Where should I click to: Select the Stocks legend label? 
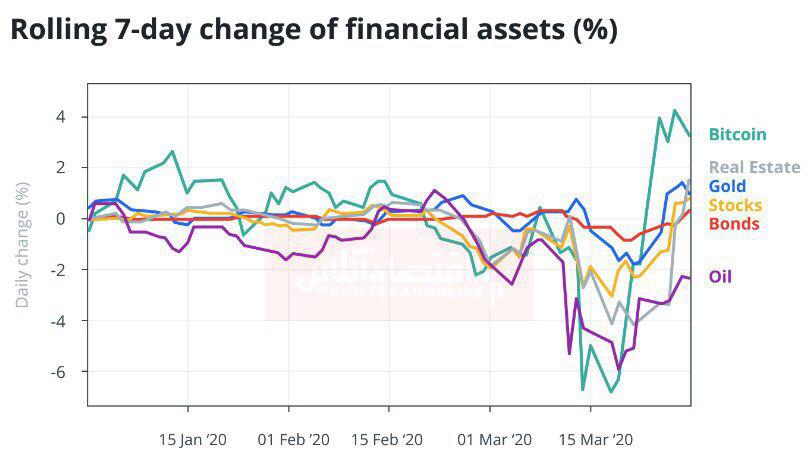click(735, 205)
